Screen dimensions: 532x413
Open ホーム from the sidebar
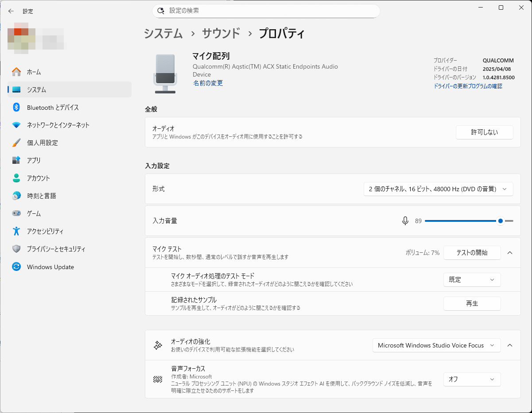tap(32, 72)
